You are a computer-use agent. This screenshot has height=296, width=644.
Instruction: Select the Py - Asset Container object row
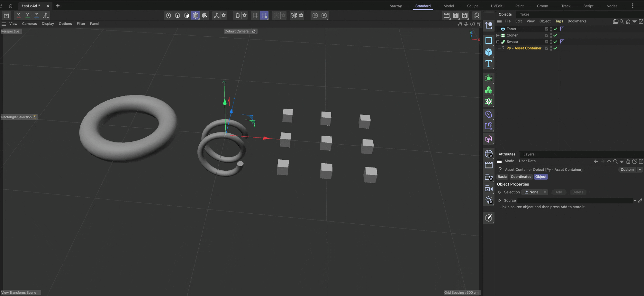[524, 48]
